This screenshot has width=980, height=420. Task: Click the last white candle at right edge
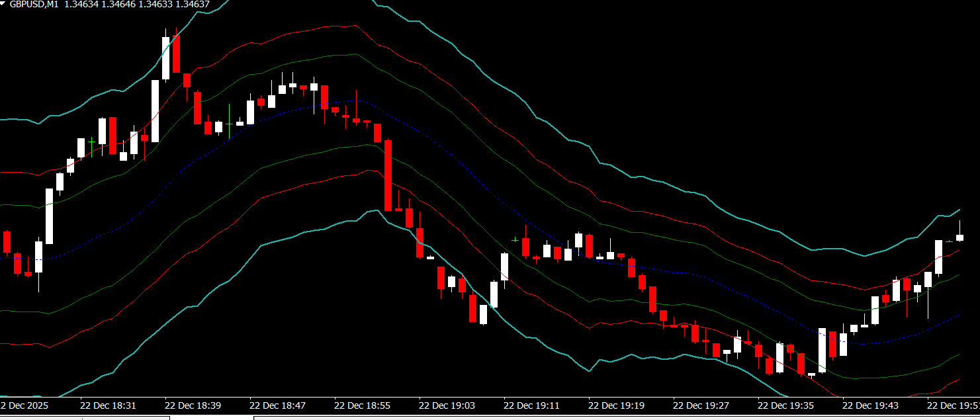pos(959,237)
